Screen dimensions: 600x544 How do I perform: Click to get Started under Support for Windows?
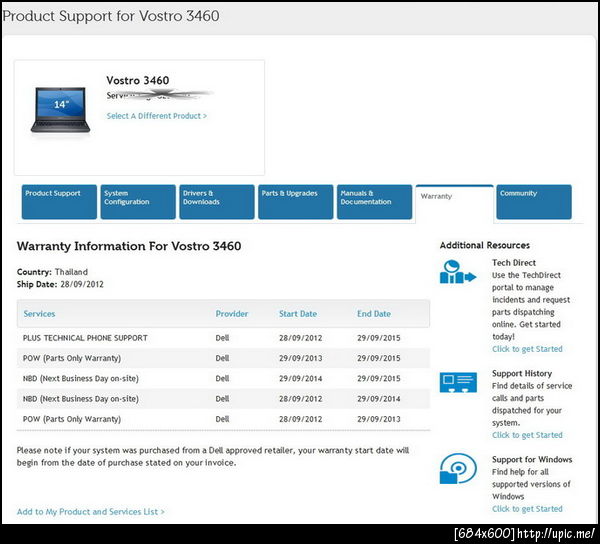(x=527, y=509)
